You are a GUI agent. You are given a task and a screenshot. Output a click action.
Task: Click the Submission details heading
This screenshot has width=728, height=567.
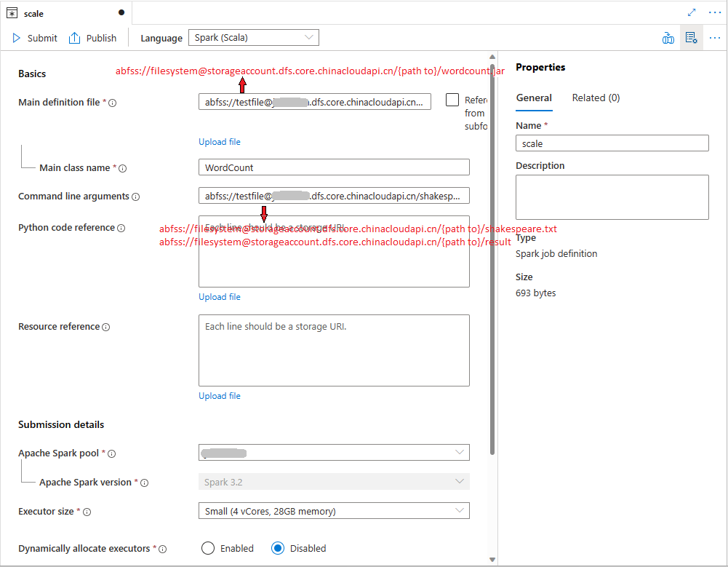[61, 425]
